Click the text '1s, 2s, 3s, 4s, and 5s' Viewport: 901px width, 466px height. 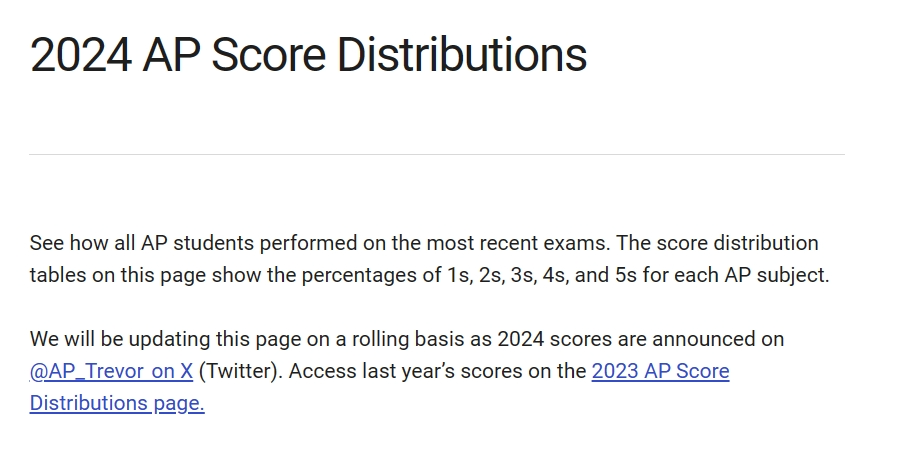(542, 275)
